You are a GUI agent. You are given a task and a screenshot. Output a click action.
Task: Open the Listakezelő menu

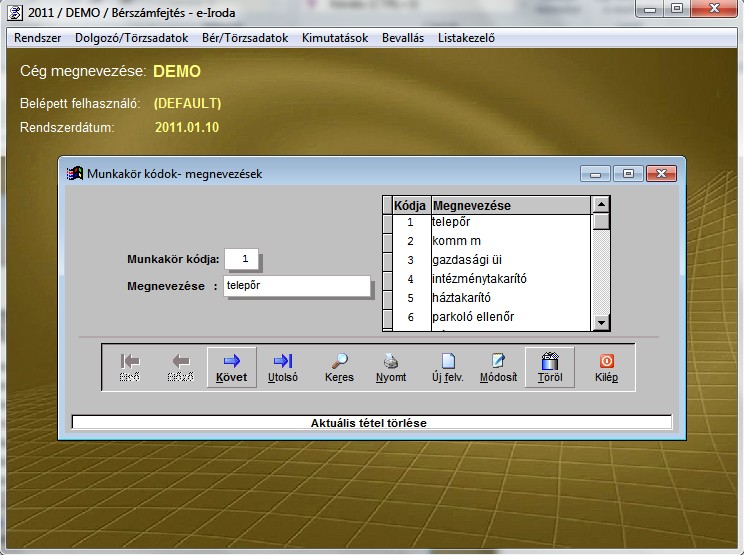(462, 38)
